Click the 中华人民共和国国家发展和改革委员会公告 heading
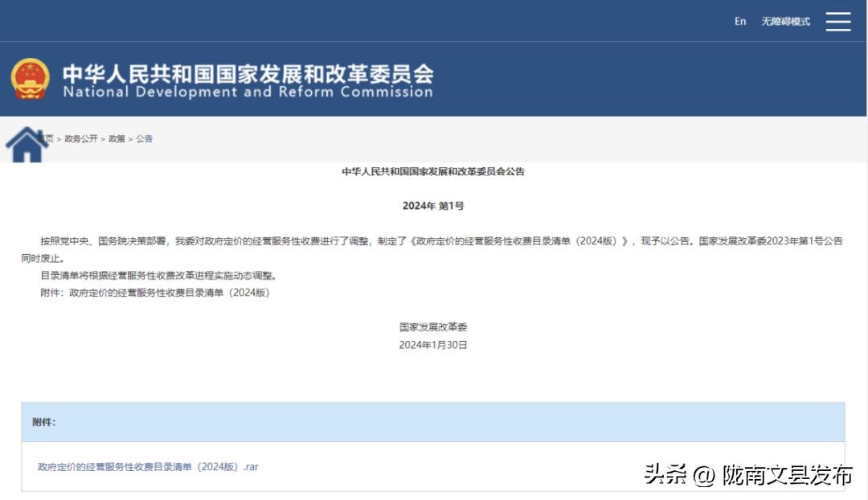 coord(432,172)
